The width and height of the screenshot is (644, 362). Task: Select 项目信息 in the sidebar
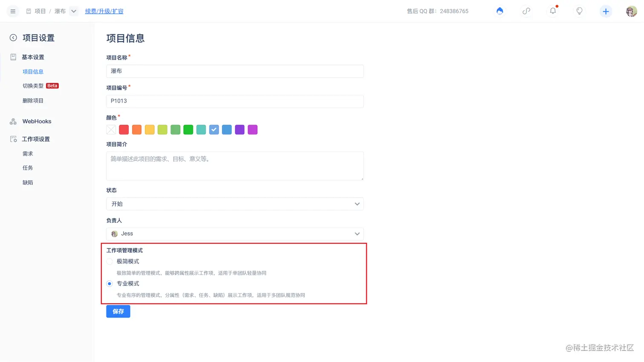pyautogui.click(x=33, y=72)
